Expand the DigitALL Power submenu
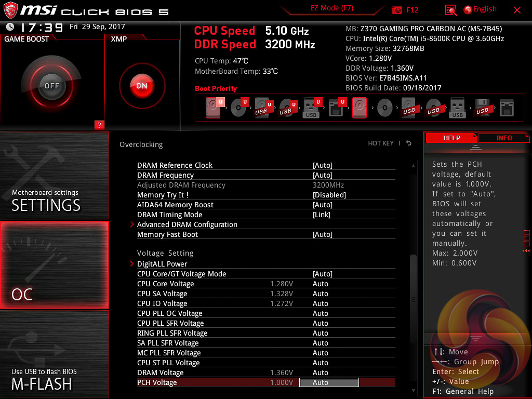The width and height of the screenshot is (532, 399). tap(162, 264)
